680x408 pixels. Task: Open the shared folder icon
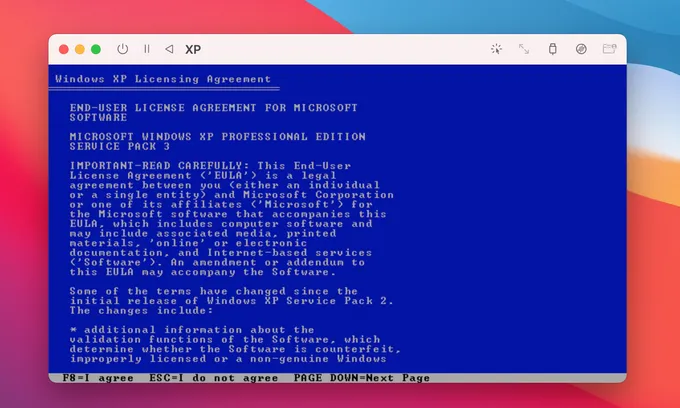tap(609, 49)
